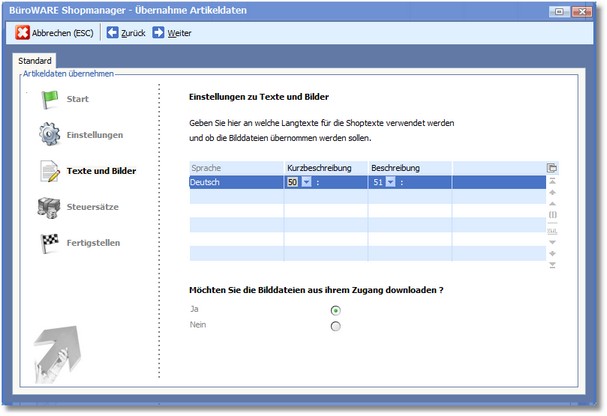Jump to bottom of table with scroll arrow
This screenshot has height=416, width=607.
coord(552,265)
